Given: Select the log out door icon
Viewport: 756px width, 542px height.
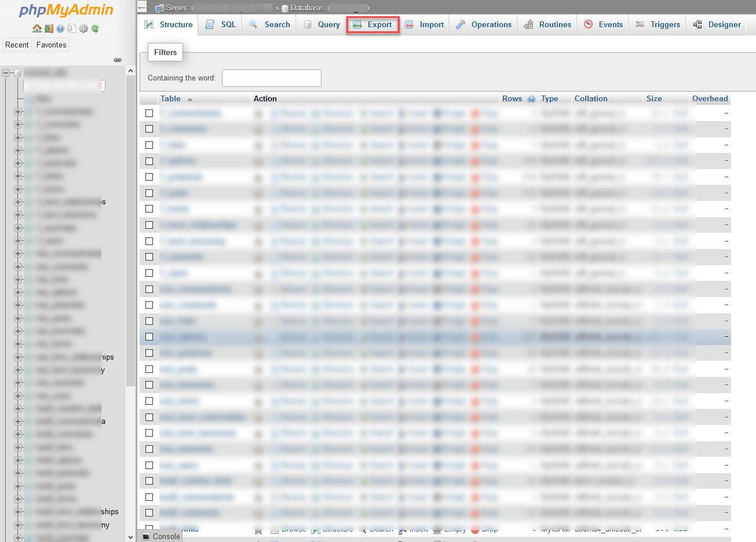Looking at the screenshot, I should coord(49,27).
